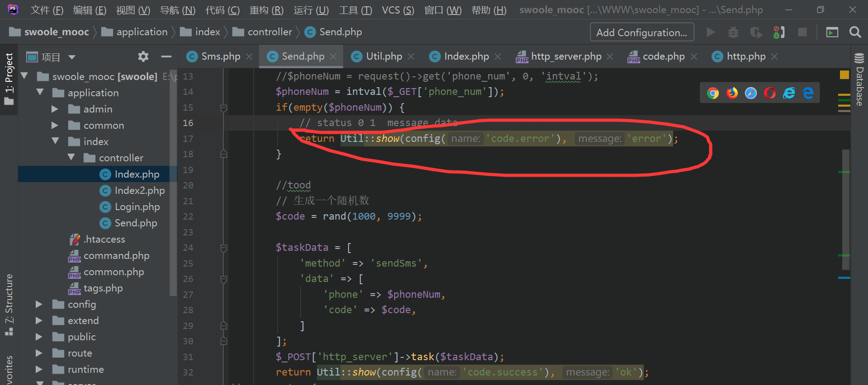The height and width of the screenshot is (385, 868).
Task: Click project panel vertical scrollbar
Action: coord(174,183)
